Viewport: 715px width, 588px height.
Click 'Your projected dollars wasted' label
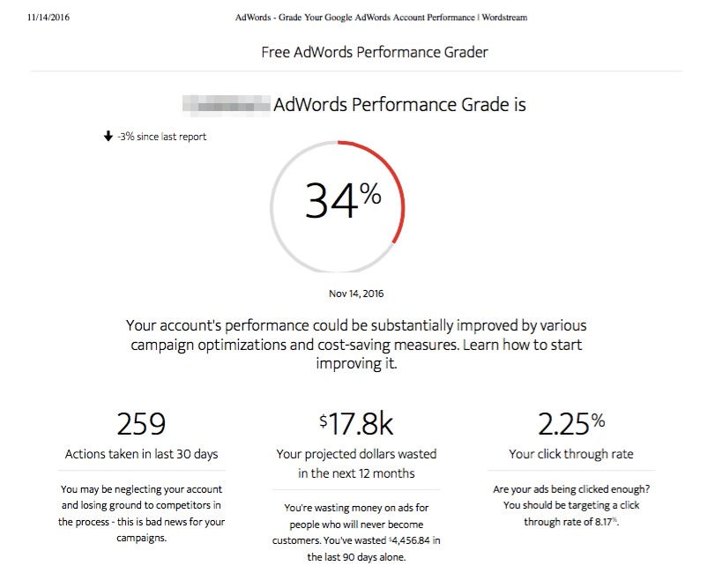pos(356,454)
